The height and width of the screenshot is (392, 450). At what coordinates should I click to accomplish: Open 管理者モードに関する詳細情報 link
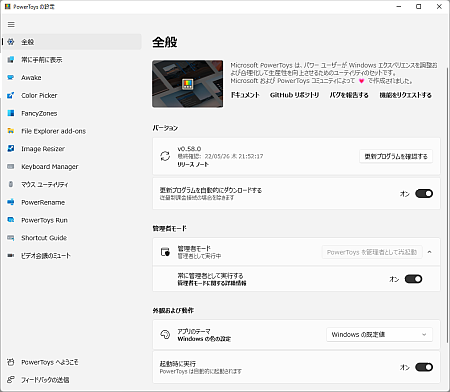pyautogui.click(x=212, y=283)
